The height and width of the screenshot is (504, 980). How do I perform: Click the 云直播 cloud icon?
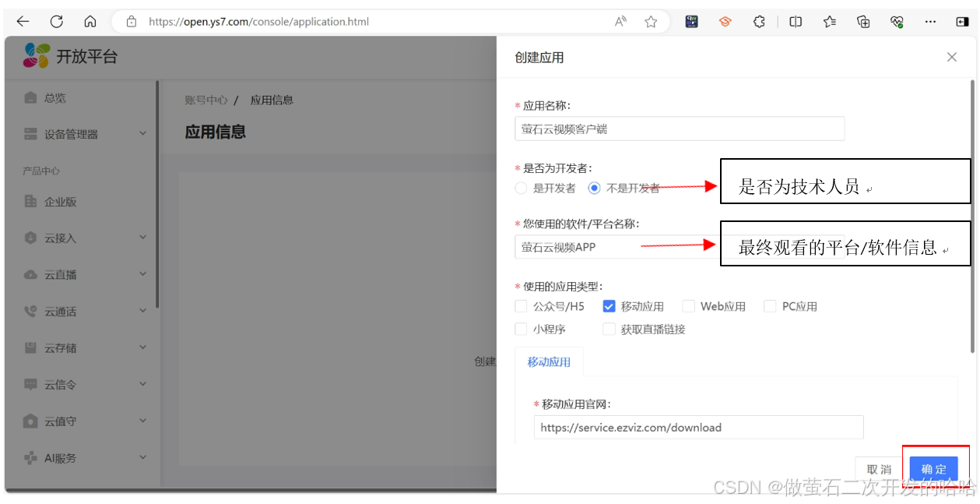(x=30, y=274)
